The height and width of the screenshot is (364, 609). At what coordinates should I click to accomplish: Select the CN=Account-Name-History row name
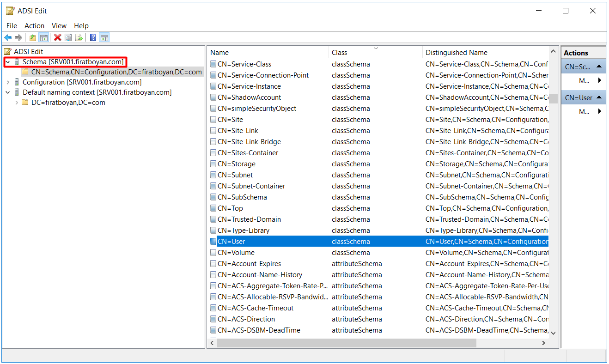pyautogui.click(x=260, y=275)
